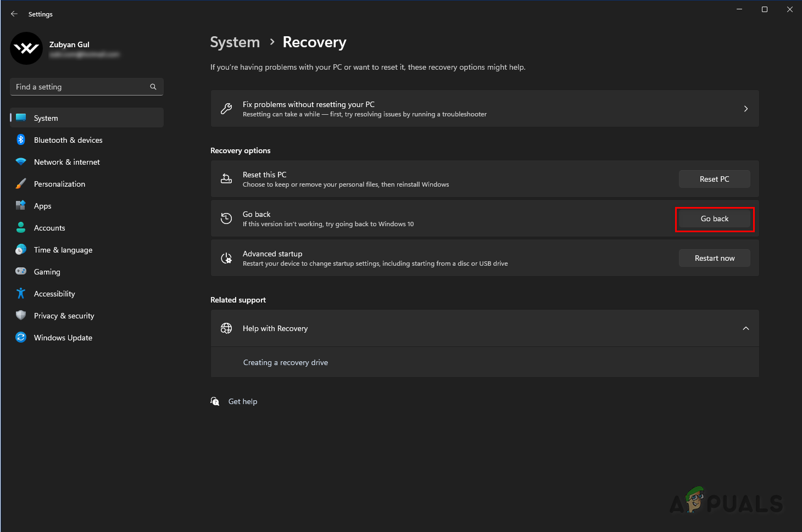Select the Accessibility figure icon
The image size is (802, 532).
[21, 294]
